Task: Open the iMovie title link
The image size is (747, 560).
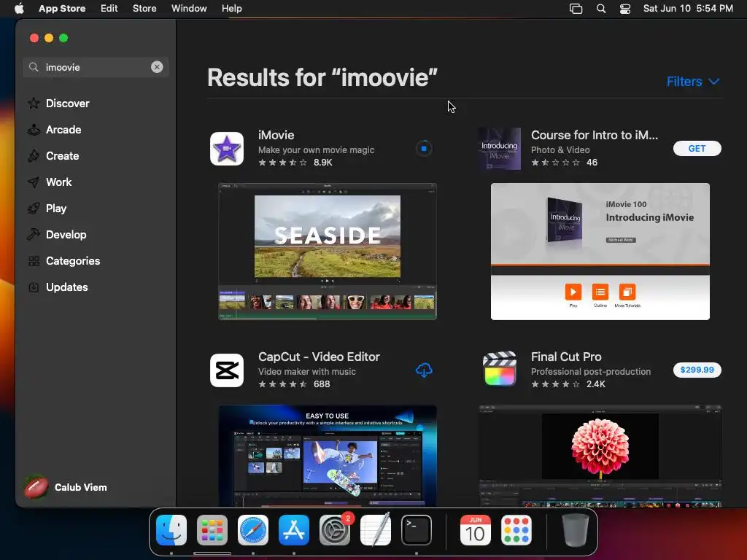Action: (276, 135)
